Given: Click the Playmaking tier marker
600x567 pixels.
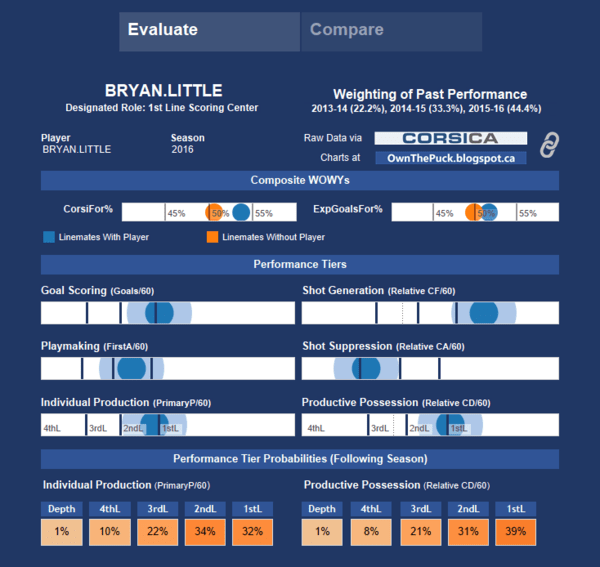Looking at the screenshot, I should point(131,367).
